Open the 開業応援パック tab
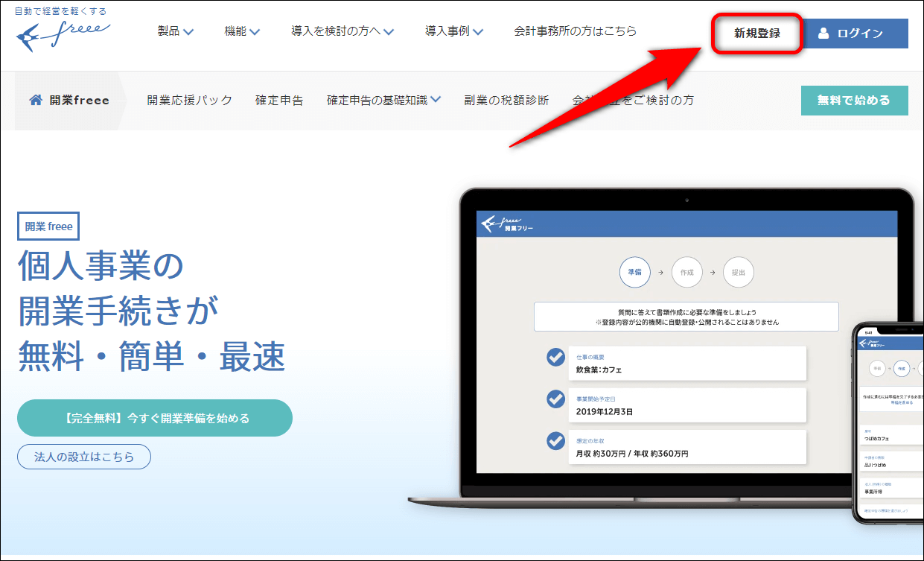 tap(189, 100)
